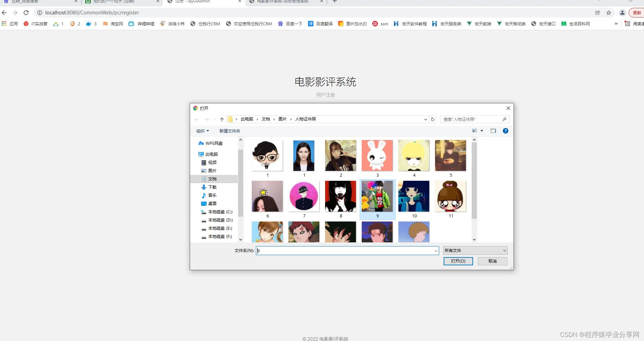Open the 百度翻译 bookmark
The width and height of the screenshot is (644, 341).
coord(321,24)
